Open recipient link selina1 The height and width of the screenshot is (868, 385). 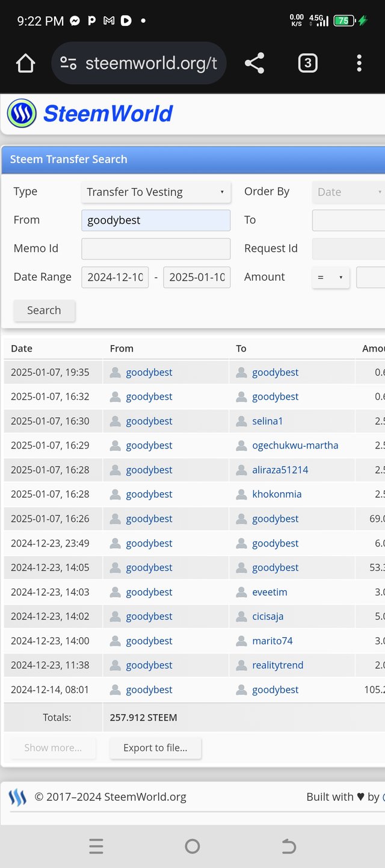click(x=268, y=421)
